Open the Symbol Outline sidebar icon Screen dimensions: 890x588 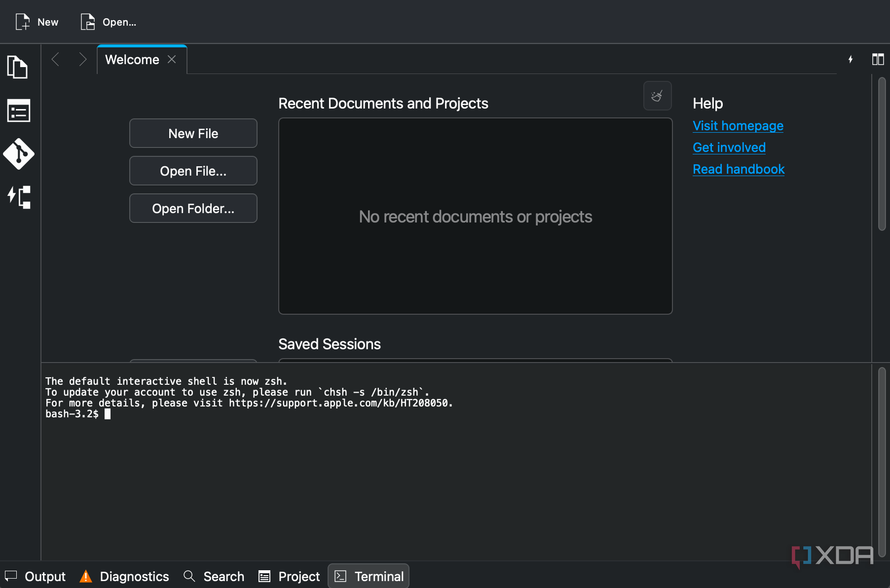coord(18,110)
